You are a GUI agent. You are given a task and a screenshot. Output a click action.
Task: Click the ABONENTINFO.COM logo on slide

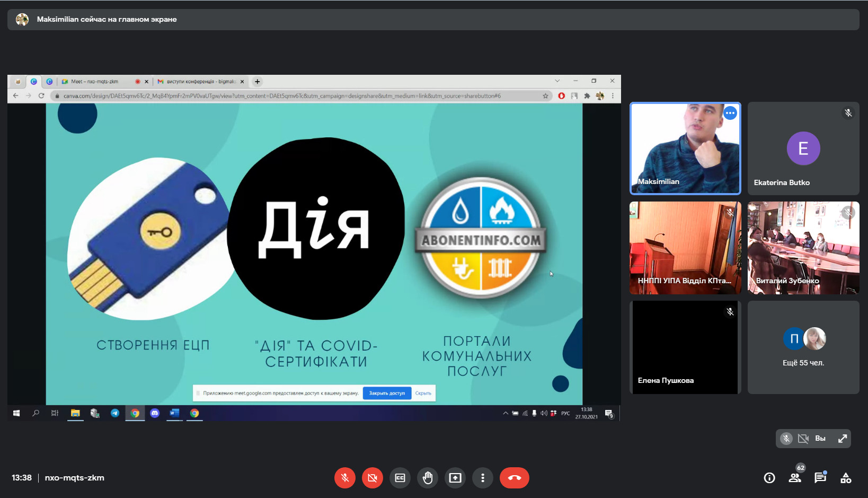pos(480,238)
